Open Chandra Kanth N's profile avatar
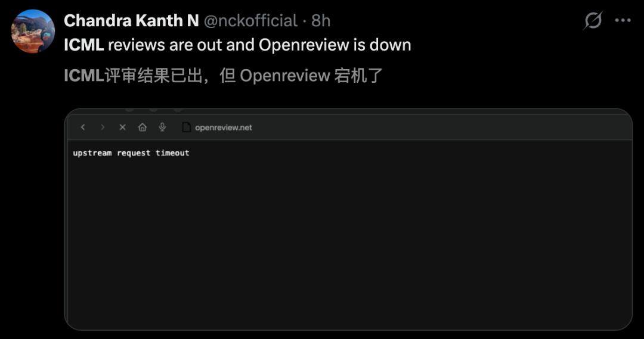Screen dimensions: 644x339 coord(33,31)
